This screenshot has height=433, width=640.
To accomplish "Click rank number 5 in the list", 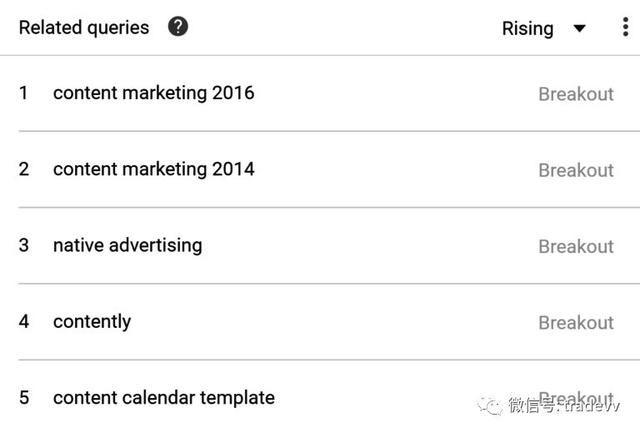I will pyautogui.click(x=24, y=397).
